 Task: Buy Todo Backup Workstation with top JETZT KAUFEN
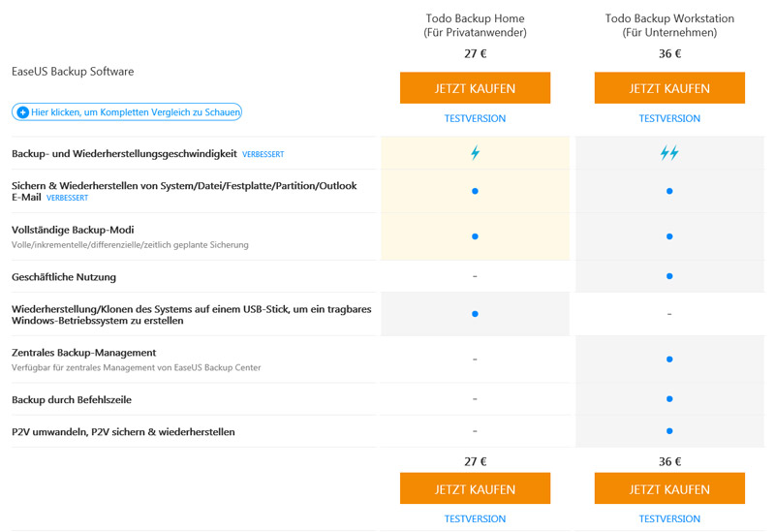tap(669, 88)
